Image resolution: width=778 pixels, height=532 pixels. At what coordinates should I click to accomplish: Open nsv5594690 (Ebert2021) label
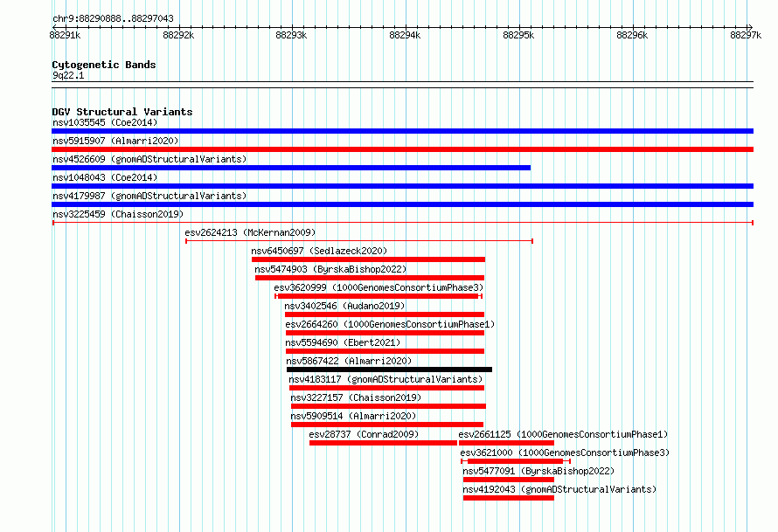(343, 342)
